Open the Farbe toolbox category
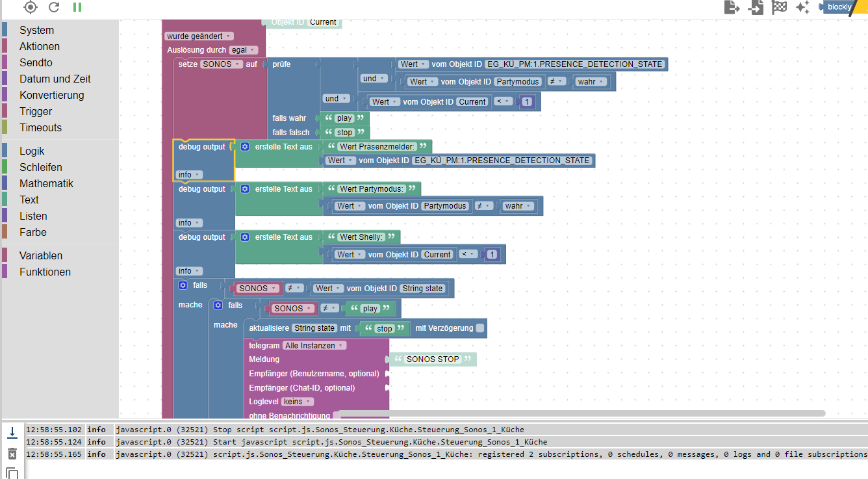This screenshot has height=479, width=868. 32,232
